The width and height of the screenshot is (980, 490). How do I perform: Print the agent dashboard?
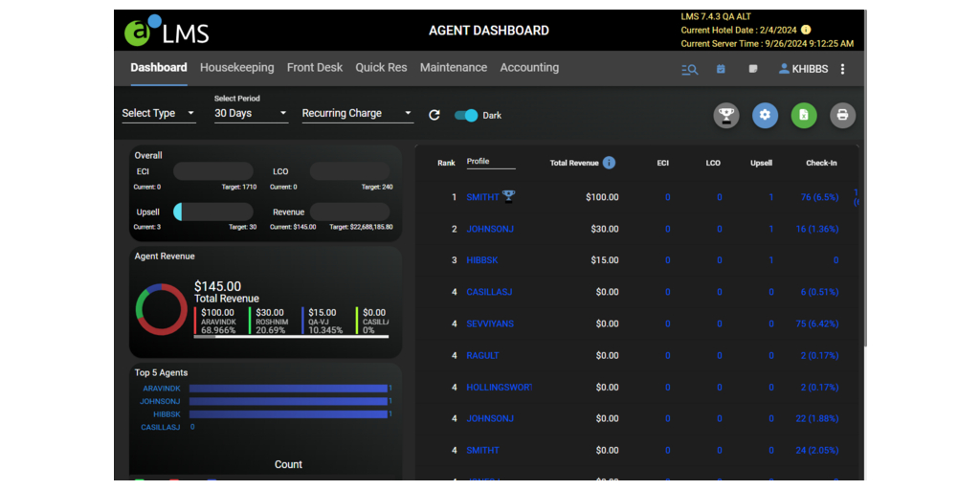click(842, 115)
